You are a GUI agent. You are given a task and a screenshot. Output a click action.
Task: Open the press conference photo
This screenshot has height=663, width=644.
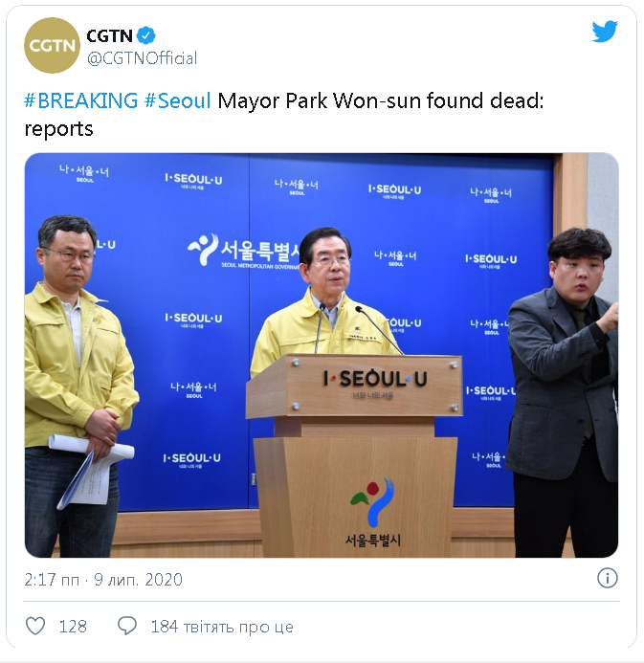[322, 355]
